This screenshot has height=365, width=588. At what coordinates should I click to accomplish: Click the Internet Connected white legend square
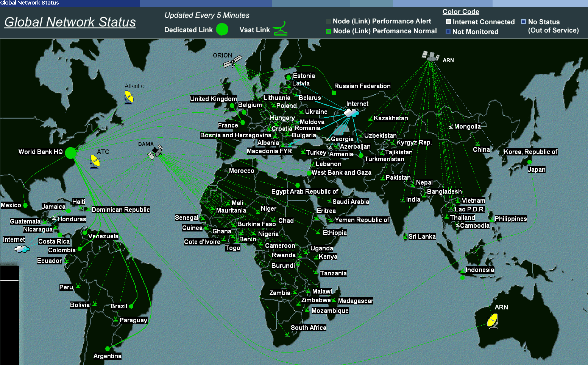pyautogui.click(x=448, y=22)
